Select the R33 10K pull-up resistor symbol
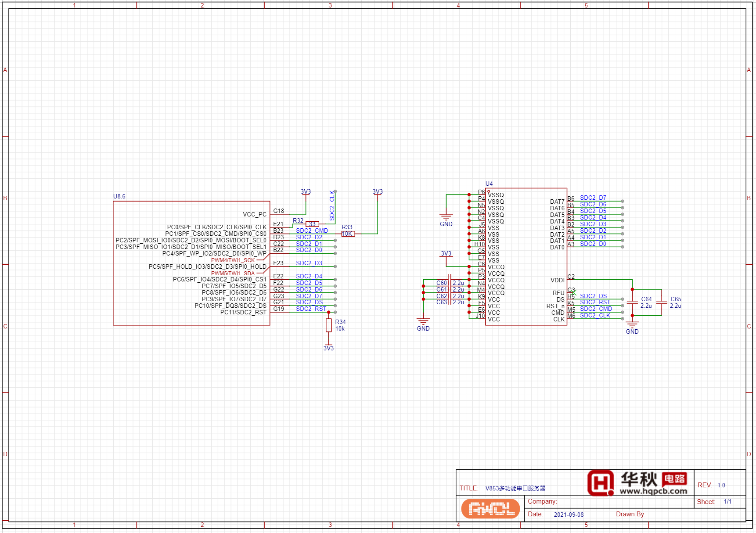Screen dimensions: 756x533 (348, 234)
